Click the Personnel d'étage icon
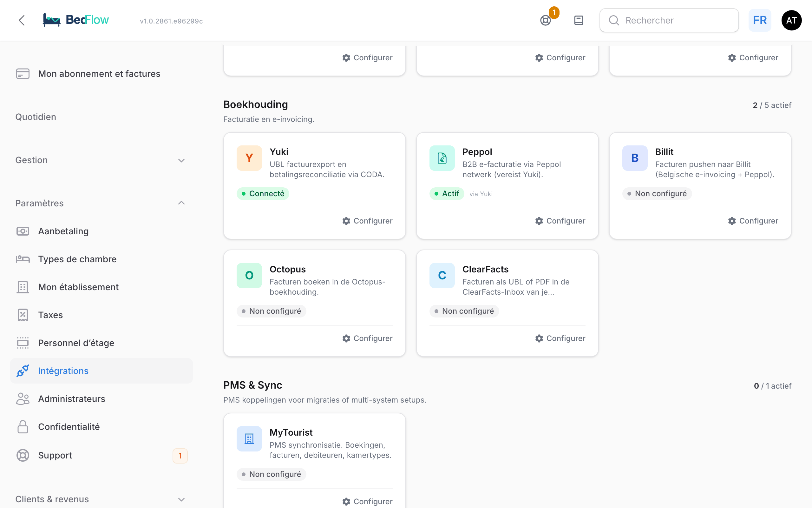Viewport: 812px width, 508px height. pyautogui.click(x=23, y=343)
